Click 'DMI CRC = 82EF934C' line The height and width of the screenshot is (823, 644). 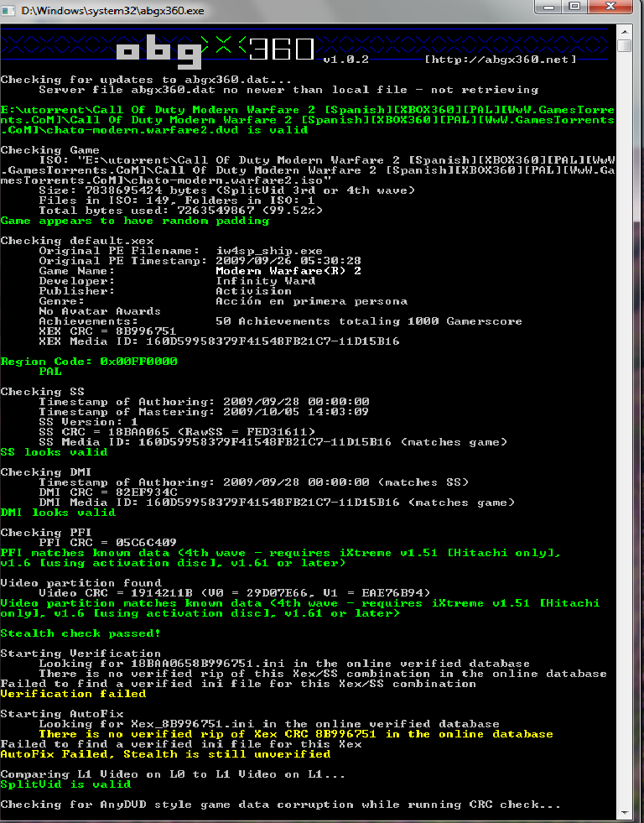(x=107, y=492)
